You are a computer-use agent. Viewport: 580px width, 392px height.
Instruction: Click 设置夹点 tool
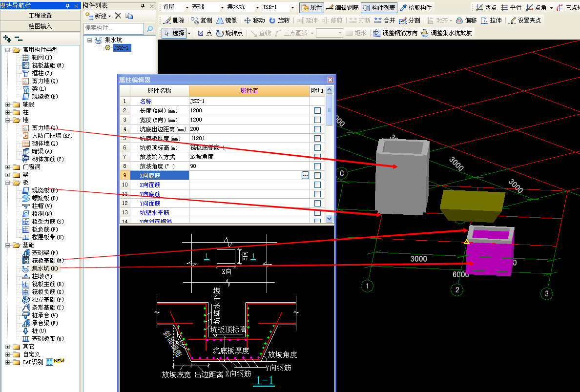tap(524, 21)
